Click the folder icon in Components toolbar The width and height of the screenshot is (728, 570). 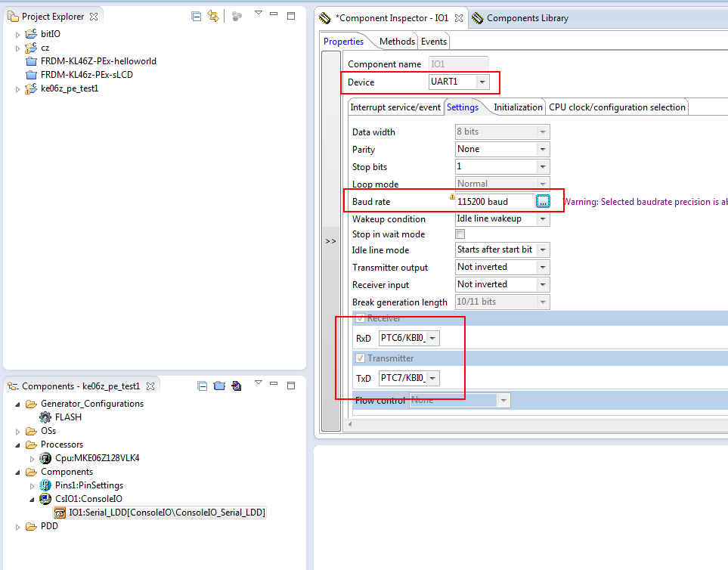click(219, 386)
